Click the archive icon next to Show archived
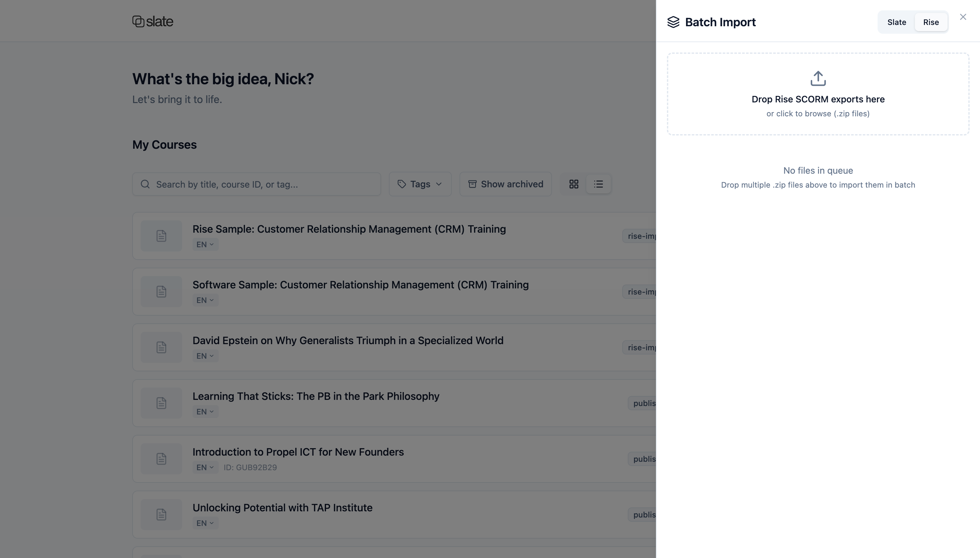 click(x=472, y=184)
